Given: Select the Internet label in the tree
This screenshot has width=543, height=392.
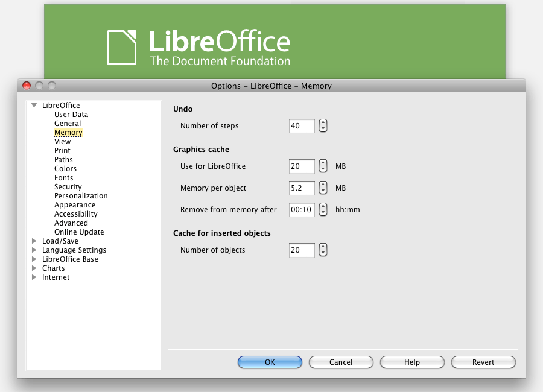Looking at the screenshot, I should 56,277.
